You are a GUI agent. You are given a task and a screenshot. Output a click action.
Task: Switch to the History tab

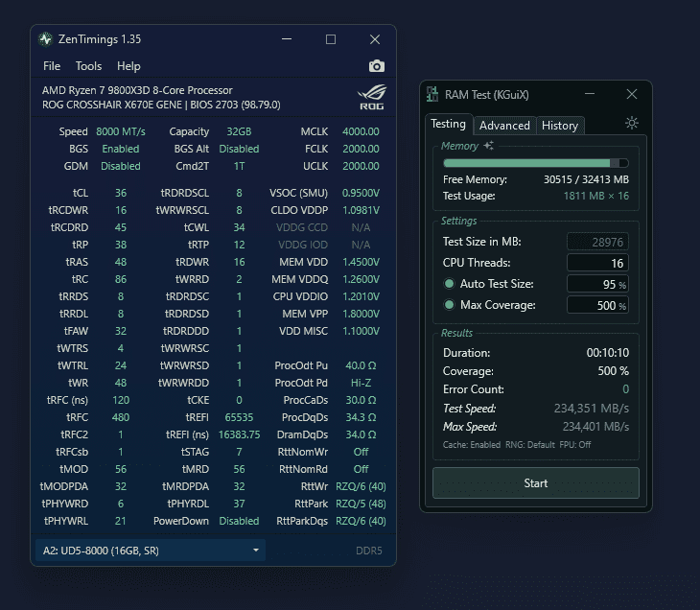560,126
